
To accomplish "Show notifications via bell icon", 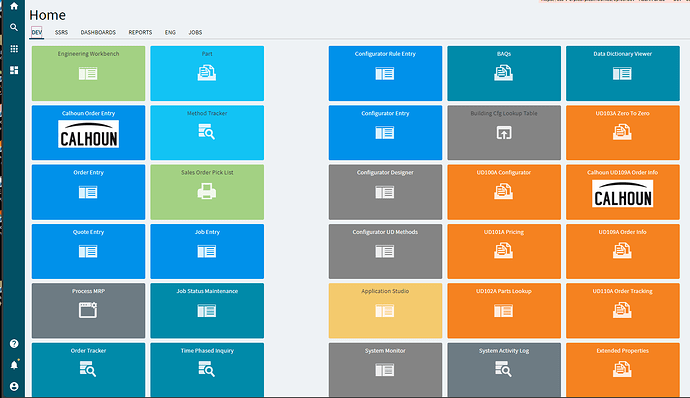I will (14, 365).
